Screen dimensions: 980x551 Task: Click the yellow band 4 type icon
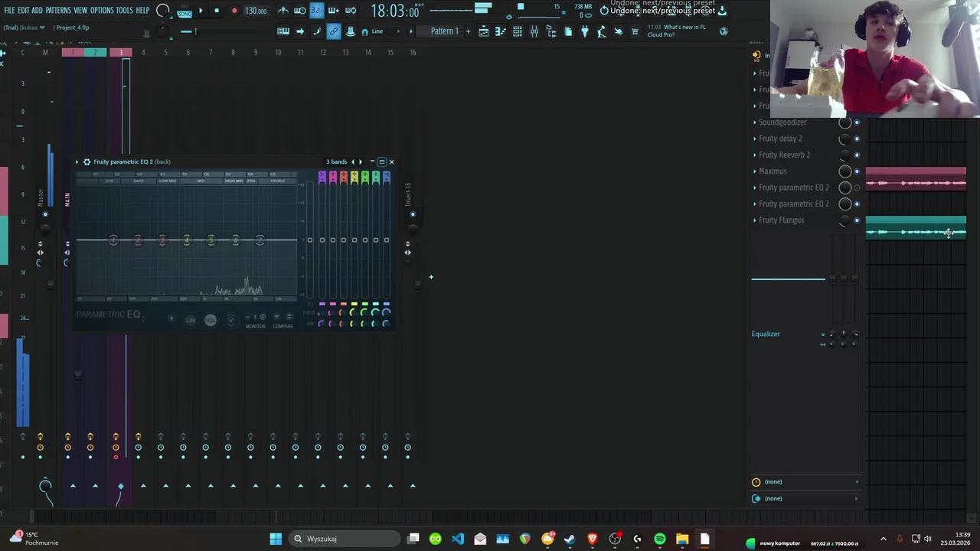(354, 178)
